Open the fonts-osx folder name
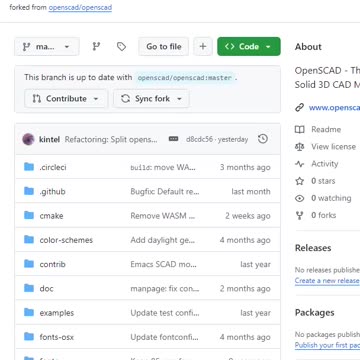Screen dimensions: 360x360 point(57,337)
